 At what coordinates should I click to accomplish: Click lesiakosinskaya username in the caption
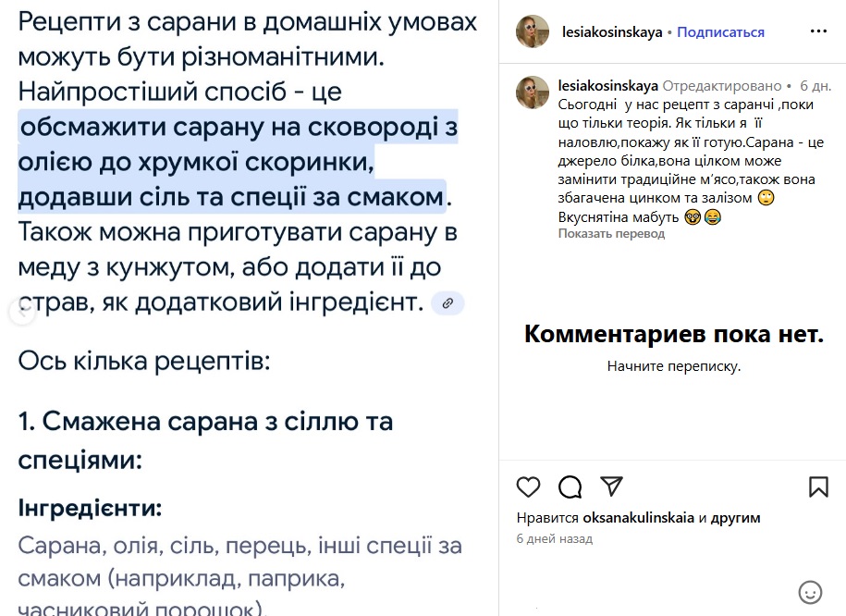[x=608, y=86]
